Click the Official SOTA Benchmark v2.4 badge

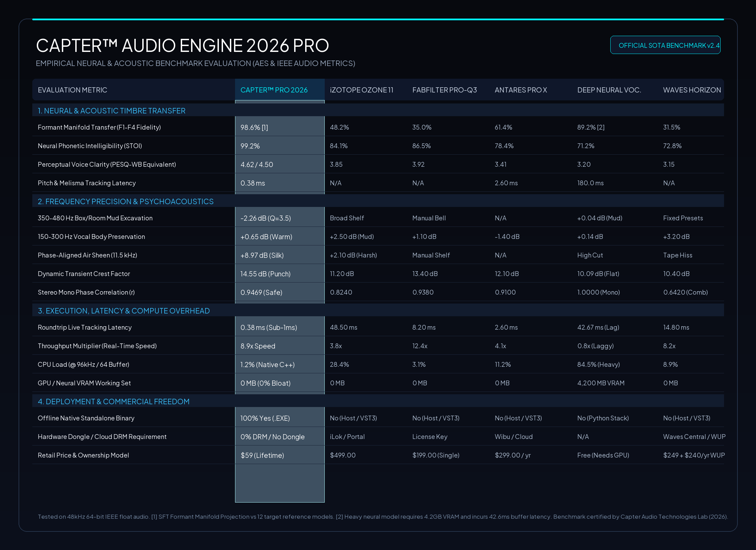(665, 45)
